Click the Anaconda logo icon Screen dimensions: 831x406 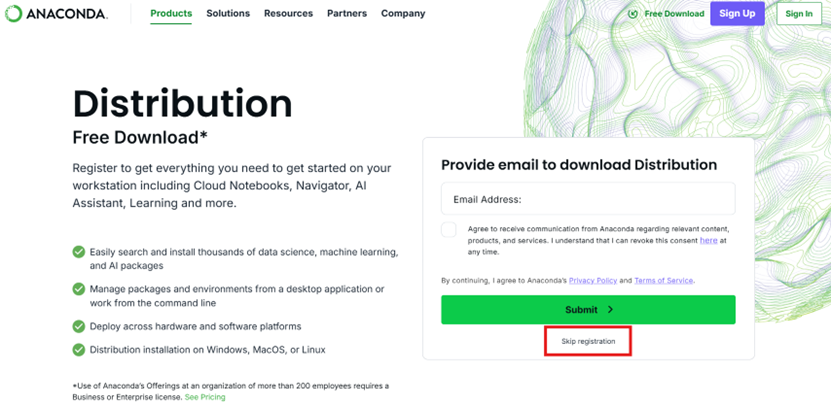tap(14, 14)
